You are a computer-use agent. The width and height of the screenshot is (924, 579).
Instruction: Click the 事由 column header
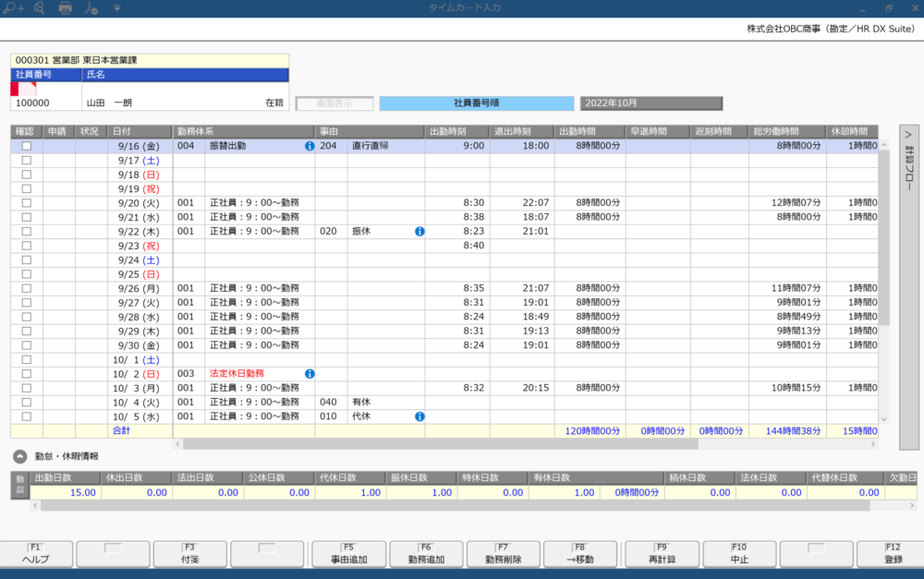pyautogui.click(x=370, y=131)
